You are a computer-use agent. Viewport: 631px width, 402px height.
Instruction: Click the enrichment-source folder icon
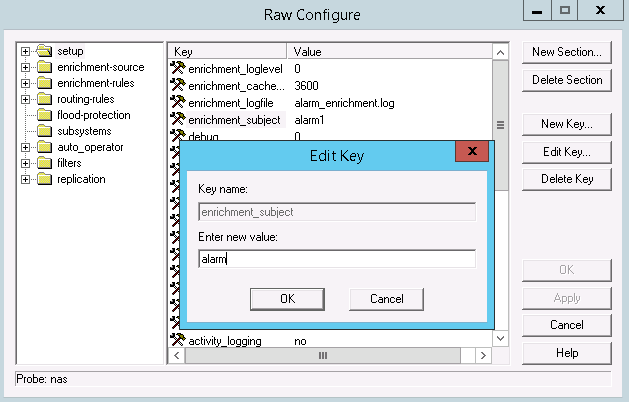[44, 67]
